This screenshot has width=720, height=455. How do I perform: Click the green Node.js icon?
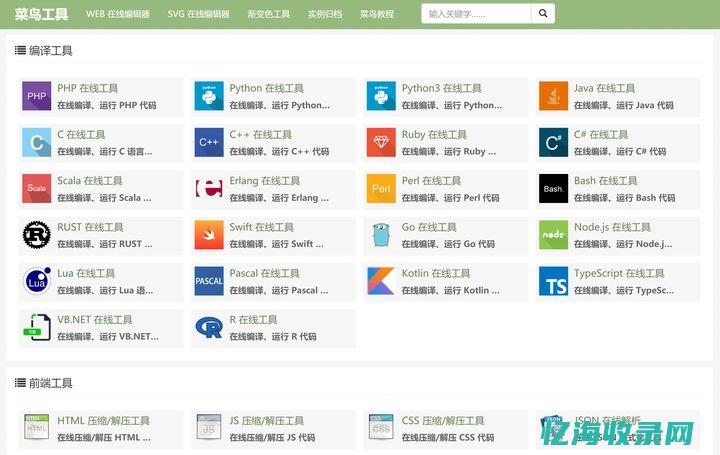553,235
